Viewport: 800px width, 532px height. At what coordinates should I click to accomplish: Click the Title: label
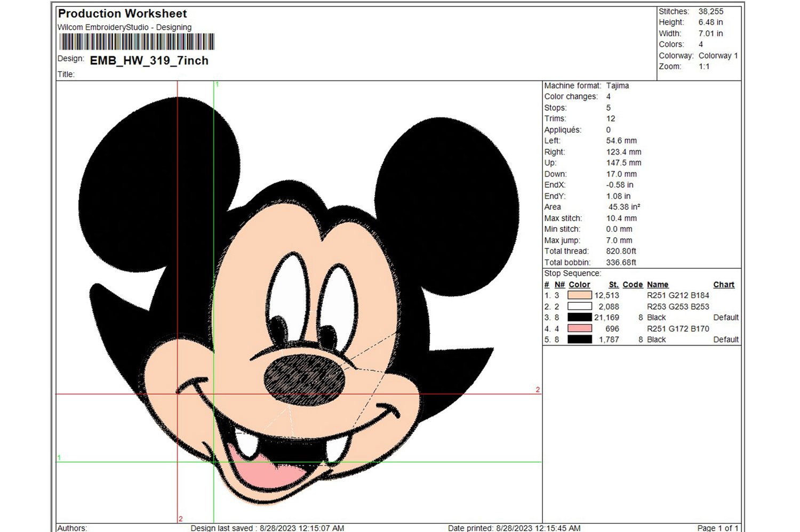point(66,75)
